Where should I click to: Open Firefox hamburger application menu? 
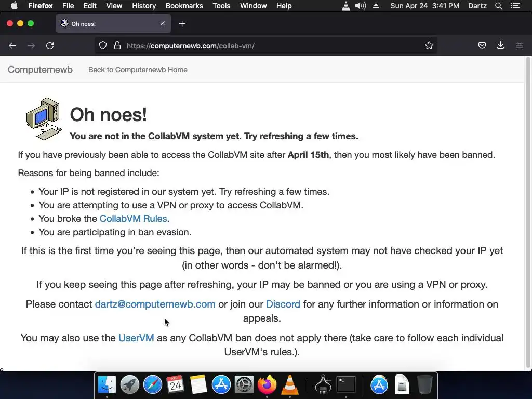click(x=519, y=45)
